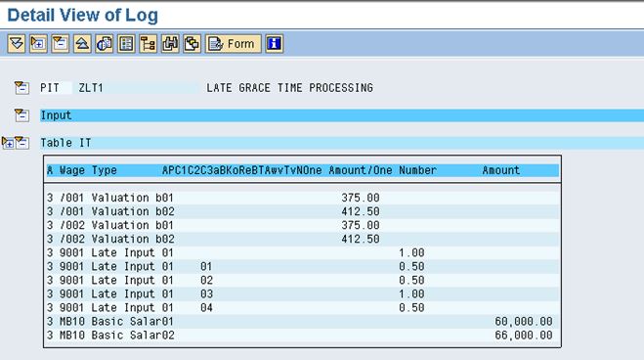The width and height of the screenshot is (644, 360).
Task: Select the MB10 Basic Salar01 row
Action: (303, 322)
